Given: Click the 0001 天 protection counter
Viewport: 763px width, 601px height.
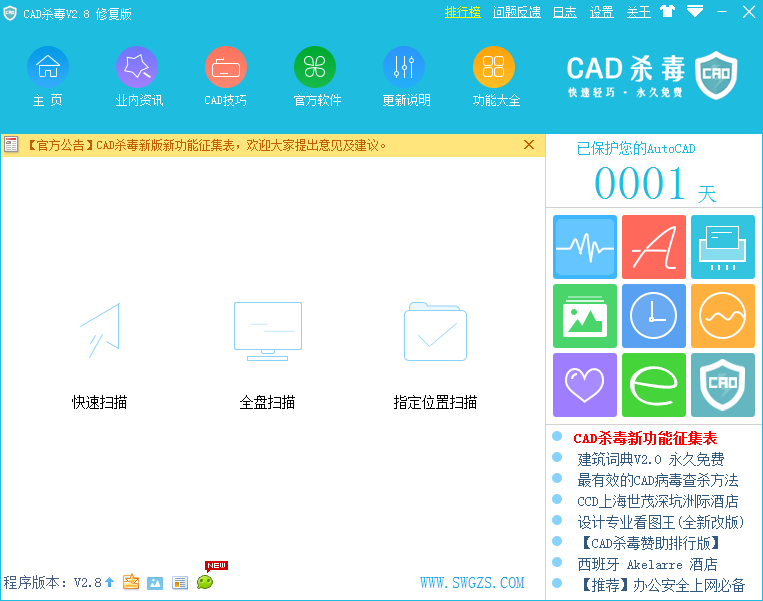Looking at the screenshot, I should [x=655, y=184].
